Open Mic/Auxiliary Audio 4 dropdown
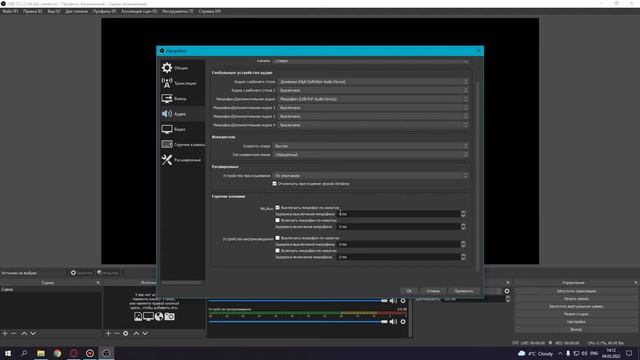Image resolution: width=640 pixels, height=360 pixels. point(373,125)
